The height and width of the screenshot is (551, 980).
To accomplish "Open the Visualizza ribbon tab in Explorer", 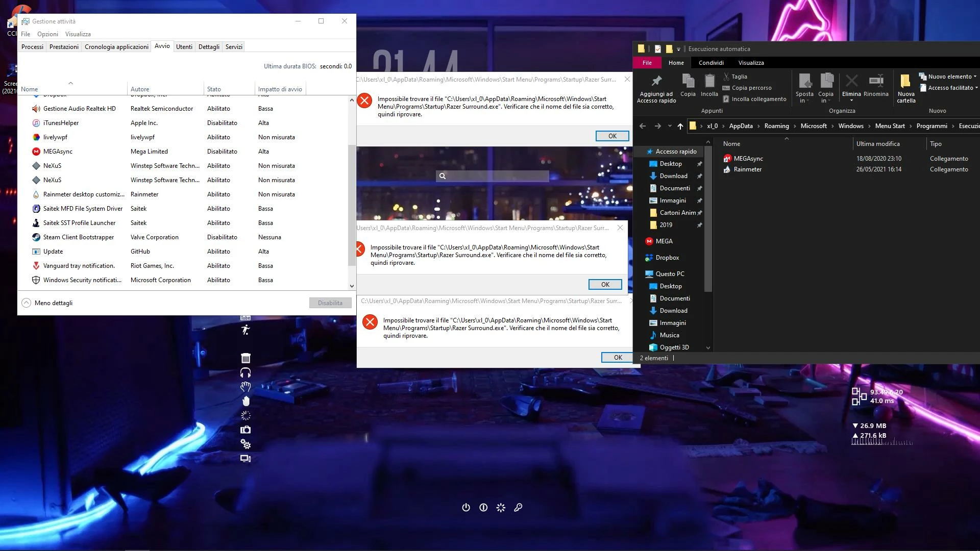I will click(751, 63).
